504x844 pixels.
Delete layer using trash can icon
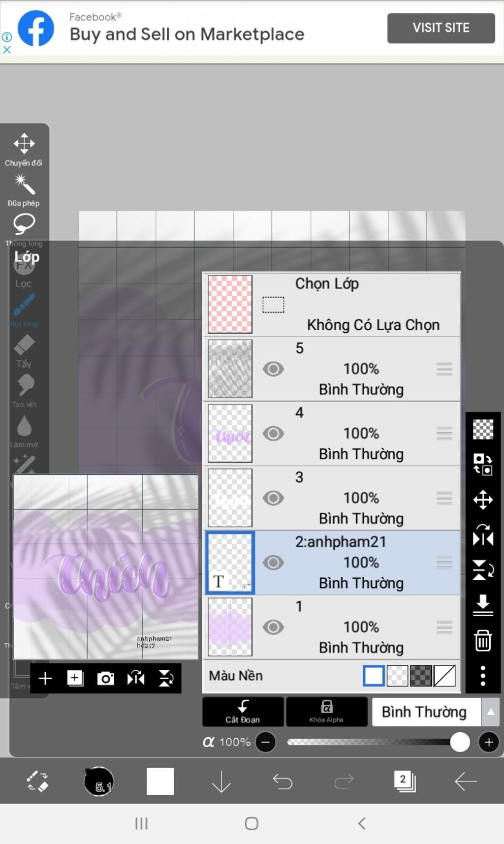[x=483, y=640]
